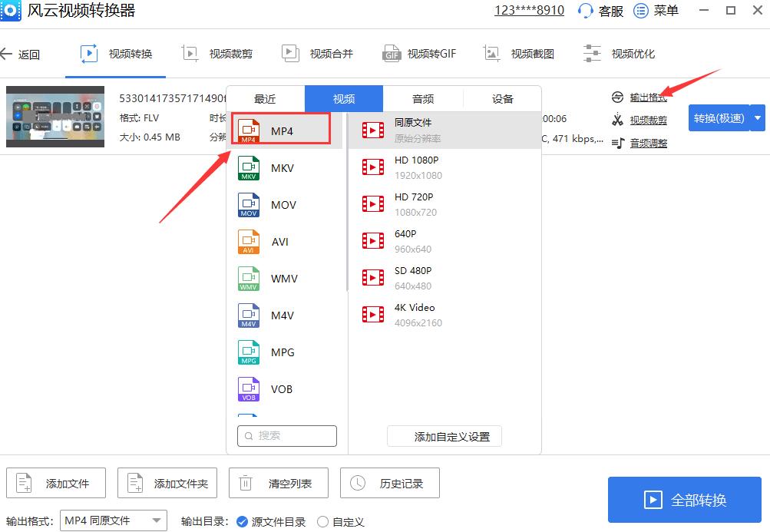Select the 自定义 output directory radio
770x532 pixels.
322,521
